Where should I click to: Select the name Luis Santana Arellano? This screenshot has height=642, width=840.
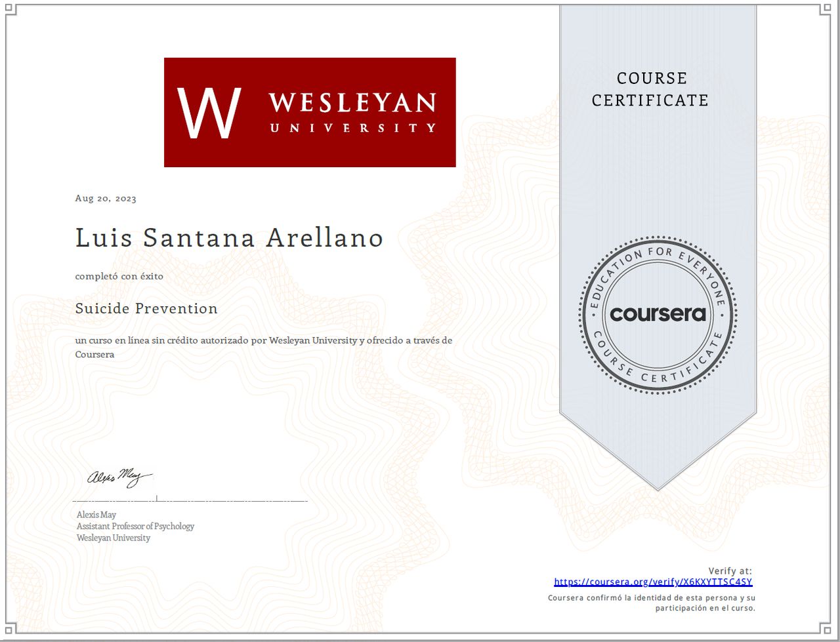point(229,238)
